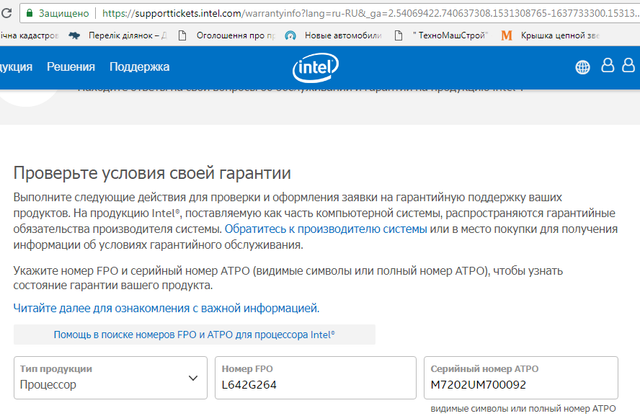
Task: Open the 'ТехноМашСтрой' bookmark
Action: click(450, 35)
